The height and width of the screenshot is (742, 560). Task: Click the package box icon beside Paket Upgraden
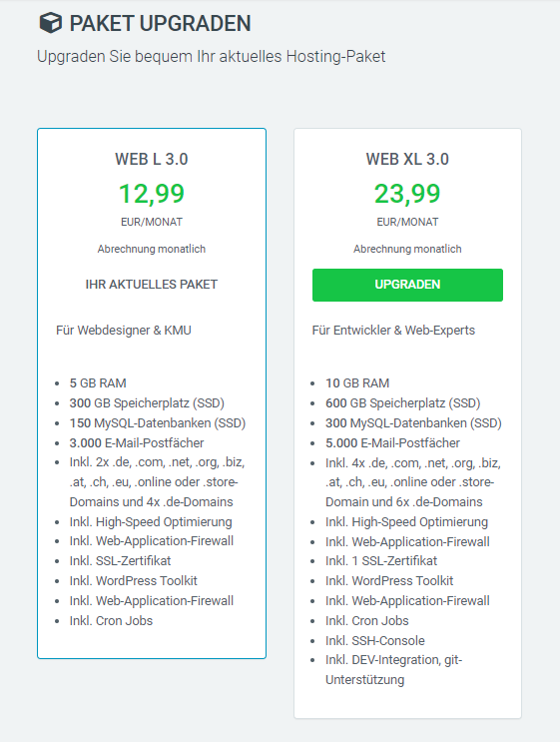click(x=50, y=23)
